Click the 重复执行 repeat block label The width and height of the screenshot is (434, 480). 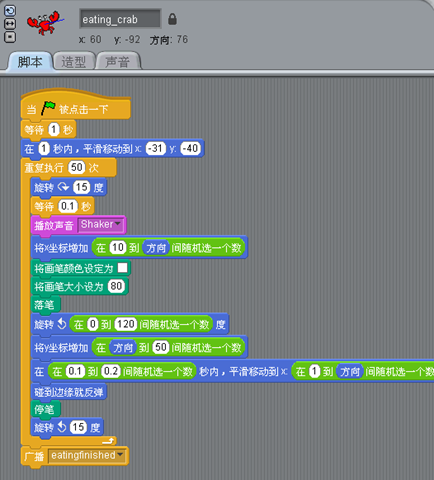point(44,167)
